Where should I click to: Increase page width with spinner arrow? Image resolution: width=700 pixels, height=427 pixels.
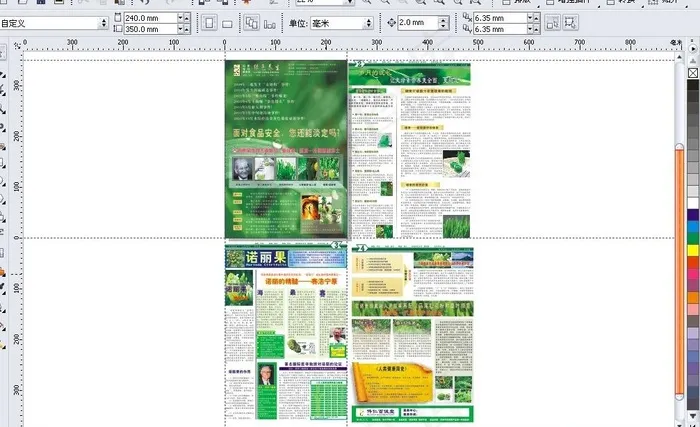click(185, 16)
